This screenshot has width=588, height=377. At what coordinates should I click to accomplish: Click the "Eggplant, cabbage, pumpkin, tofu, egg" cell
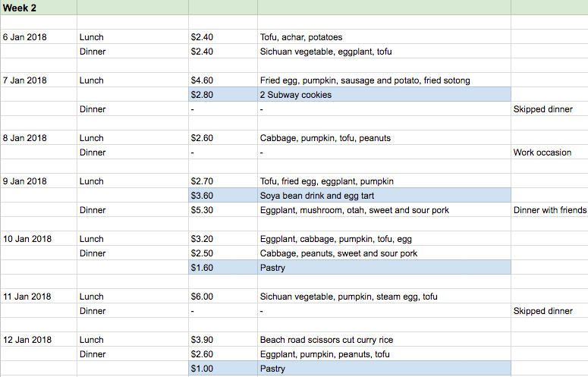(383, 239)
